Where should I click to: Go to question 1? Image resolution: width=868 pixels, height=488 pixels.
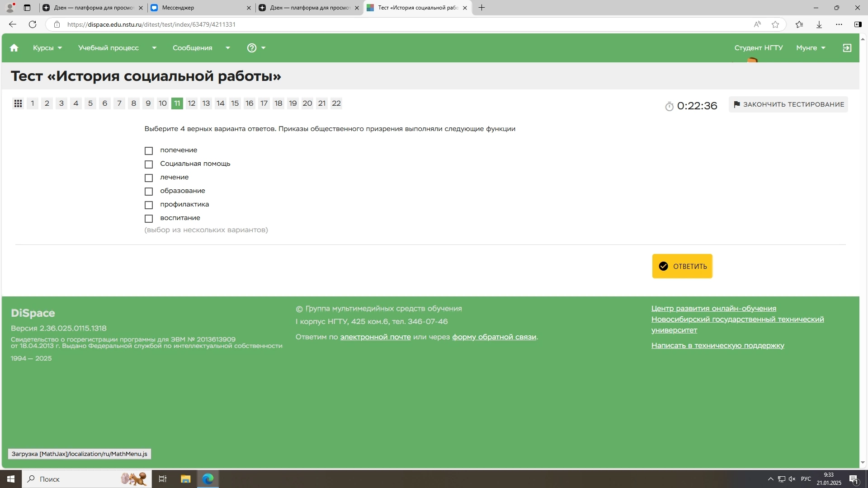33,103
